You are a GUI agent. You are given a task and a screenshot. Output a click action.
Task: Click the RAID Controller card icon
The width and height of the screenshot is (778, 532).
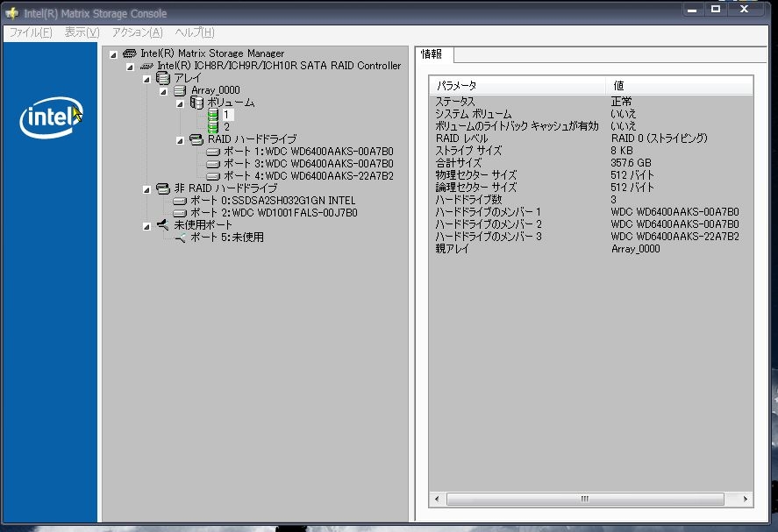point(146,66)
